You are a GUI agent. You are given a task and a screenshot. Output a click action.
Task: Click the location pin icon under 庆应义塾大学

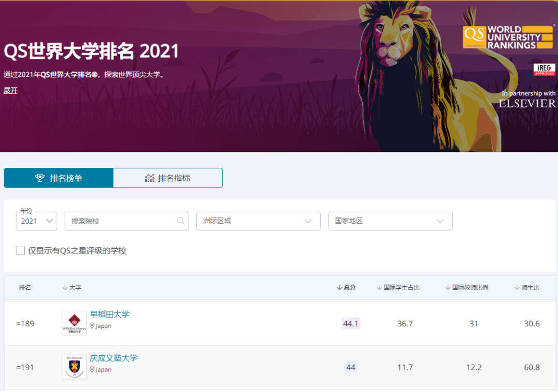[92, 370]
